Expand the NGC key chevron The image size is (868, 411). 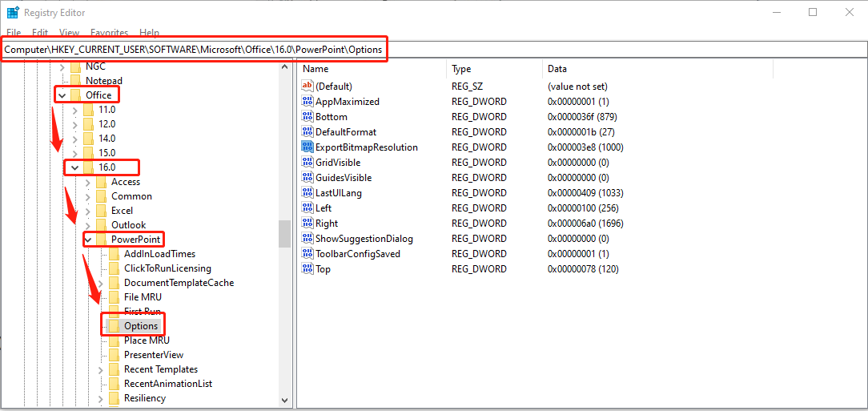click(62, 66)
